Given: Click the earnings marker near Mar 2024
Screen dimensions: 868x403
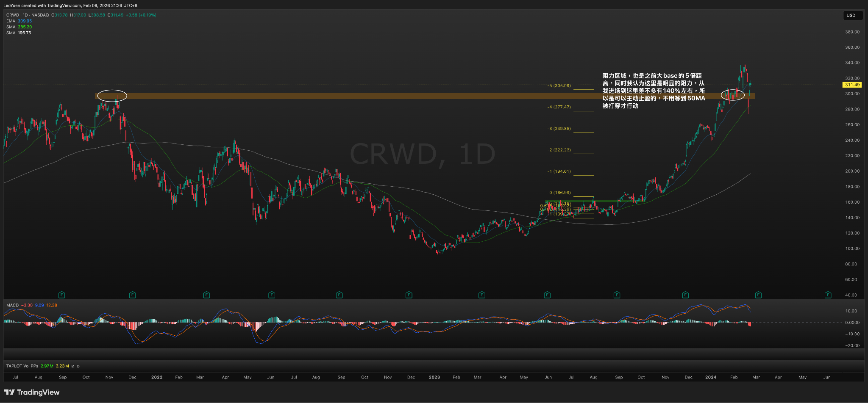Looking at the screenshot, I should pos(758,295).
